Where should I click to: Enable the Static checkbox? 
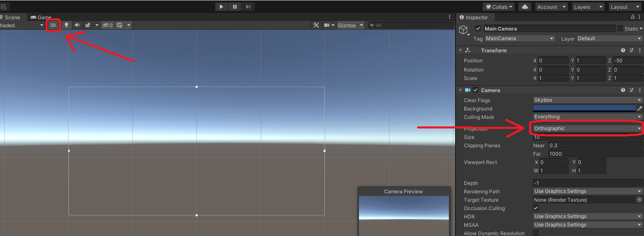pos(620,28)
